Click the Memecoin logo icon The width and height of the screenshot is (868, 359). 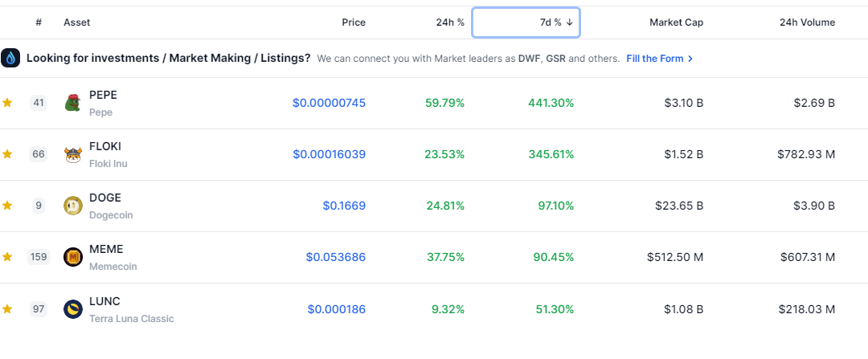coord(73,257)
